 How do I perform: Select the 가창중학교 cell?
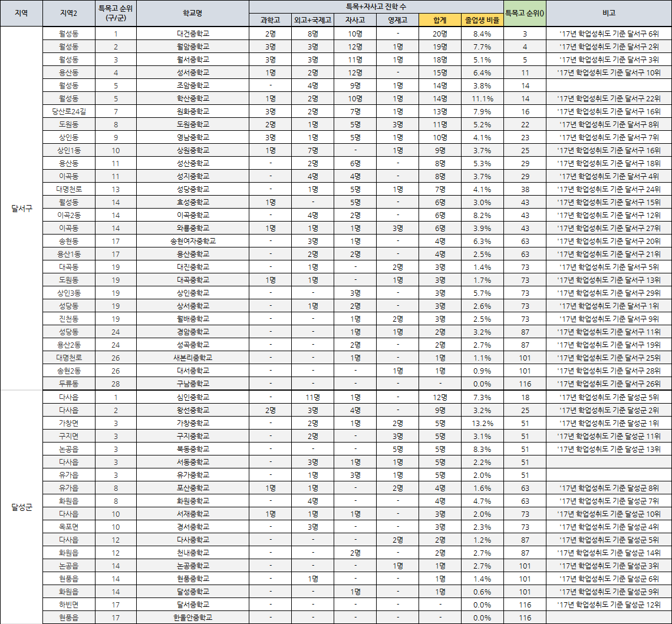click(x=192, y=423)
